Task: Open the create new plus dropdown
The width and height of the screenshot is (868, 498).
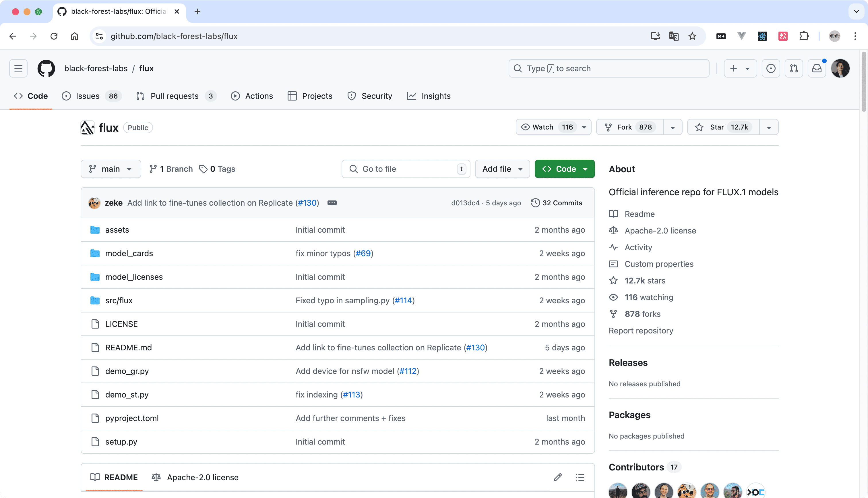Action: [x=740, y=68]
